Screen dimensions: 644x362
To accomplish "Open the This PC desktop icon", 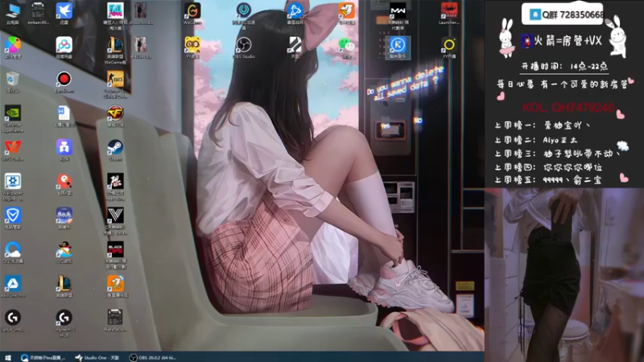I will [x=13, y=13].
